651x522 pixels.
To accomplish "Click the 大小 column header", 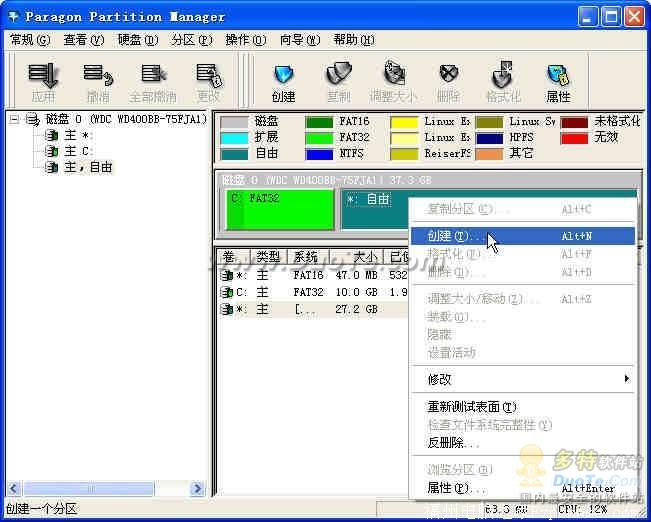I will tap(356, 257).
